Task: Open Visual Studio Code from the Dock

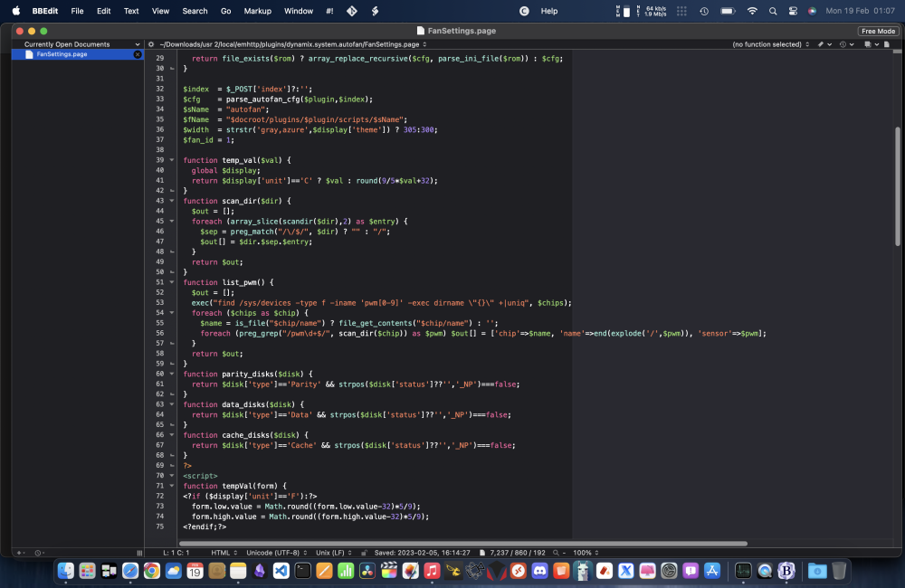Action: [x=281, y=571]
